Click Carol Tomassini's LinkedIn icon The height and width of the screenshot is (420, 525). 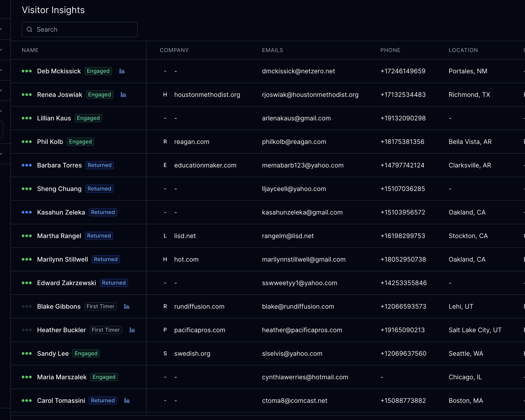127,401
